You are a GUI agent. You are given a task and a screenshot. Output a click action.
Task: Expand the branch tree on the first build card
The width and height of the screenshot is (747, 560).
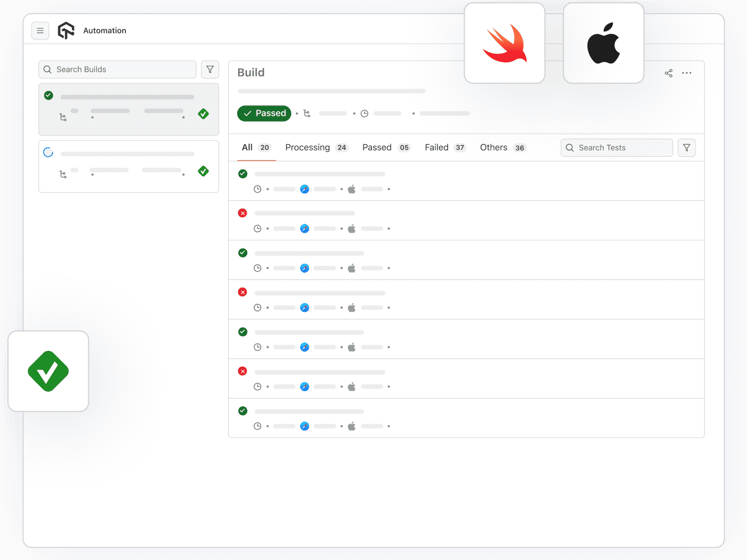(x=63, y=117)
